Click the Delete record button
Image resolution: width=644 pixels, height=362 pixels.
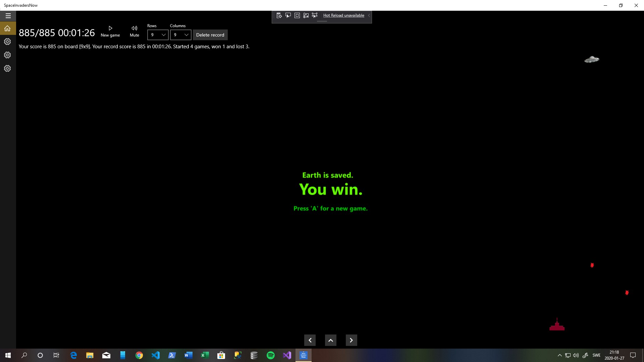click(210, 35)
